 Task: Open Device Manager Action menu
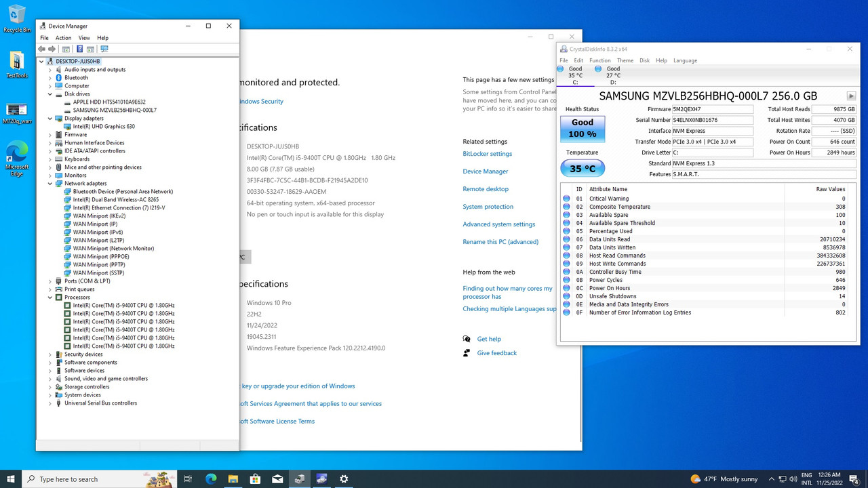tap(63, 38)
